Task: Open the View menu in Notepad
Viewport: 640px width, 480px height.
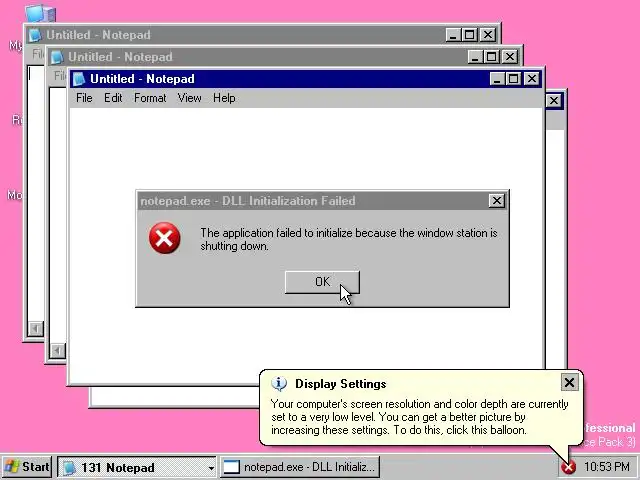Action: coord(189,98)
